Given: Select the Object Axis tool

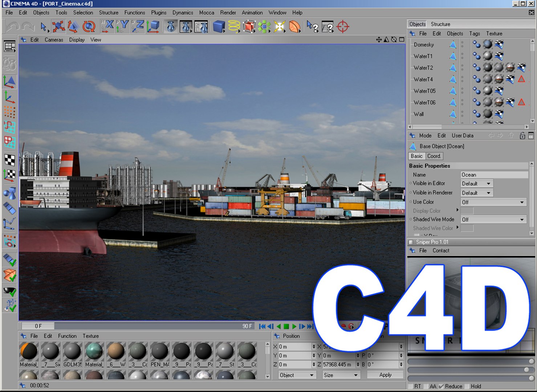Looking at the screenshot, I should (x=9, y=97).
